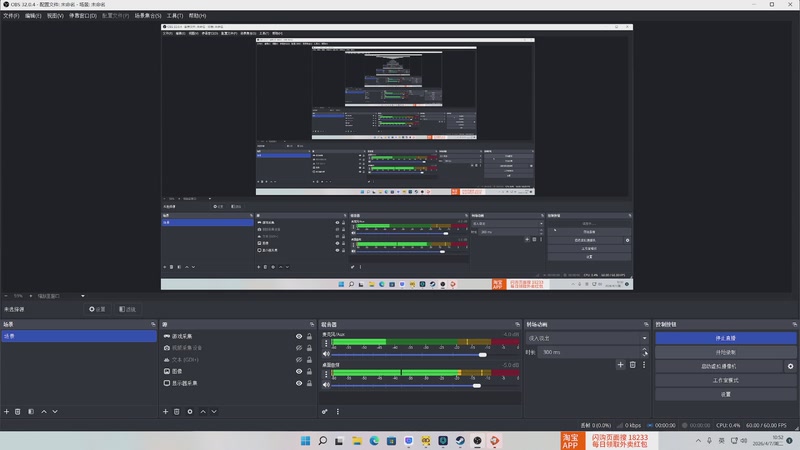Open 麦克风/Aux channel three-dot options
The image size is (800, 450).
pyautogui.click(x=327, y=343)
